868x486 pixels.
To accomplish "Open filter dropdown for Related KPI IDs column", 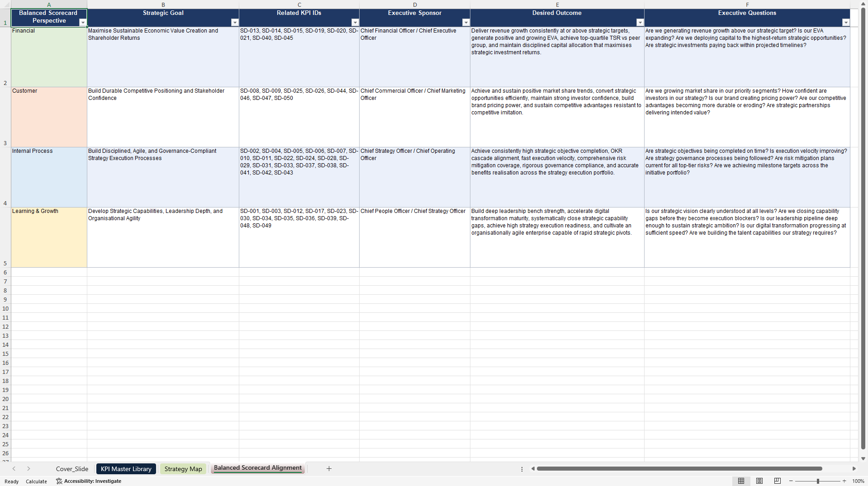I will coord(355,23).
